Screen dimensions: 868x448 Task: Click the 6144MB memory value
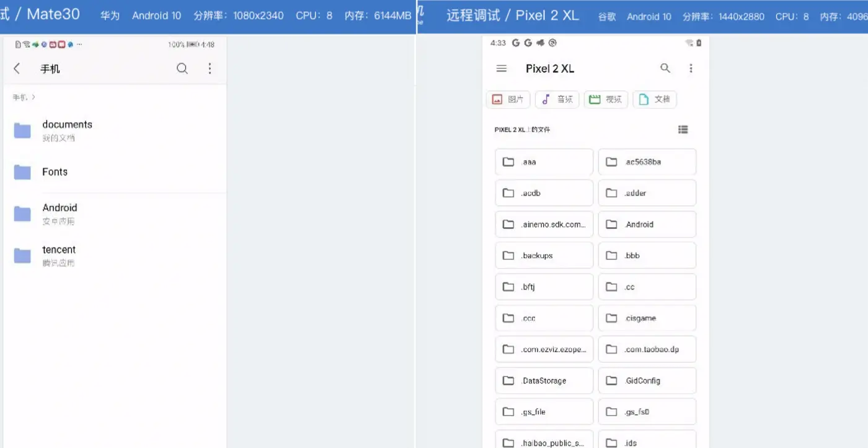tap(392, 16)
